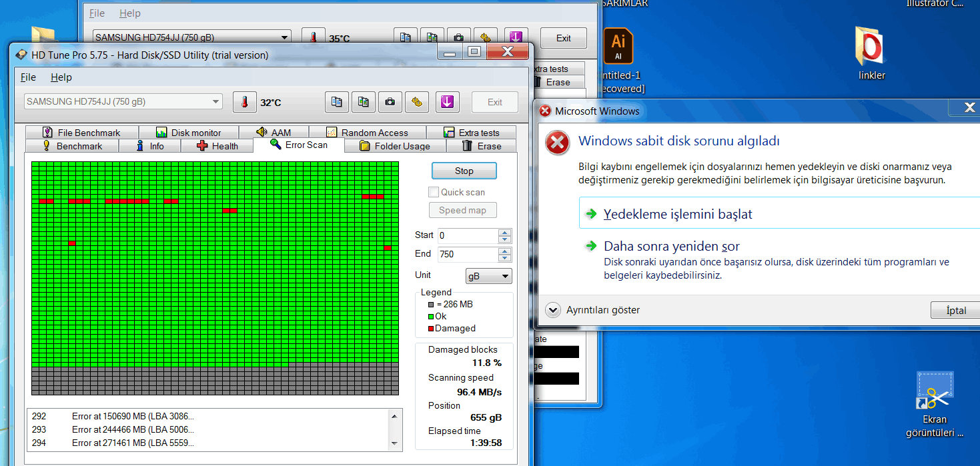The image size is (980, 466).
Task: Open the drive dropdown in the back HD Tune window
Action: pos(192,37)
